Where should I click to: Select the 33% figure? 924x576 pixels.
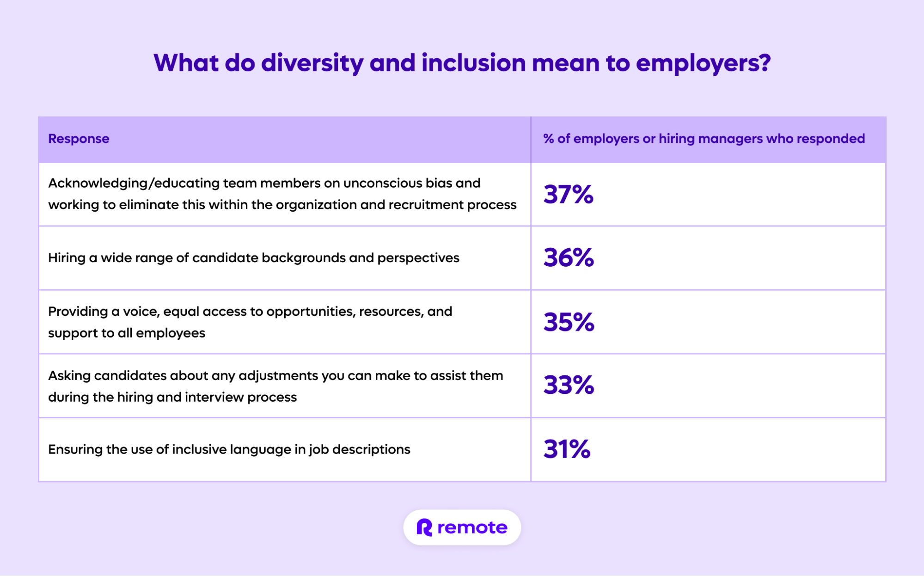click(x=569, y=385)
